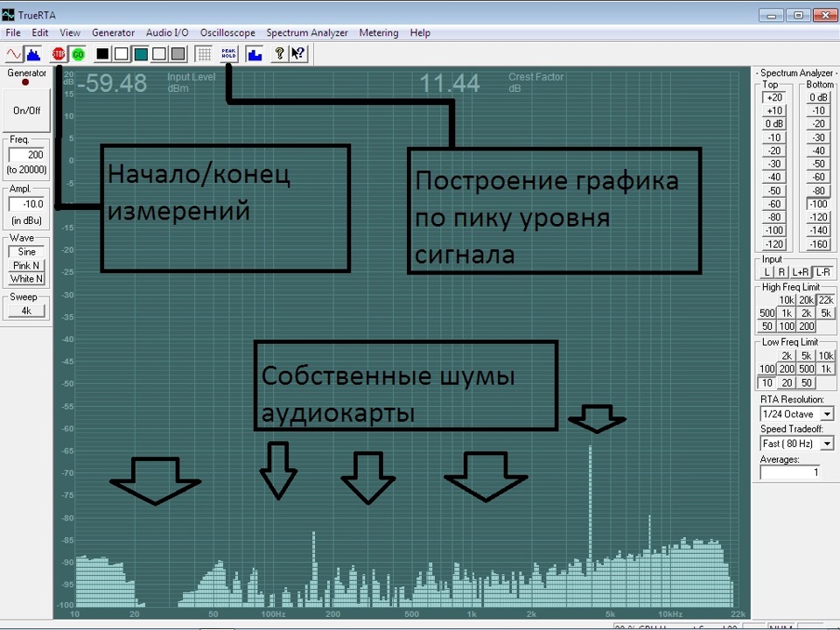Click the Crest Factor reading 11.44
840x630 pixels.
click(x=450, y=83)
